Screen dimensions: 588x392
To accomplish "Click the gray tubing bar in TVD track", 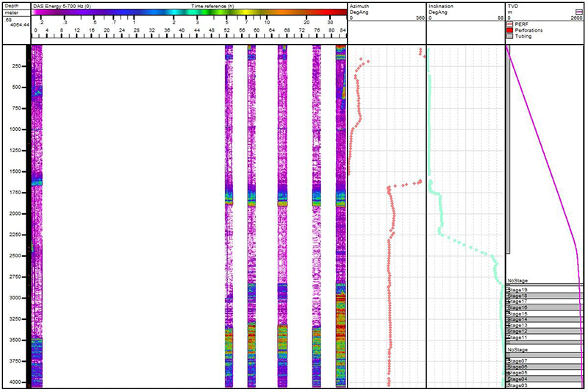I will point(509,149).
